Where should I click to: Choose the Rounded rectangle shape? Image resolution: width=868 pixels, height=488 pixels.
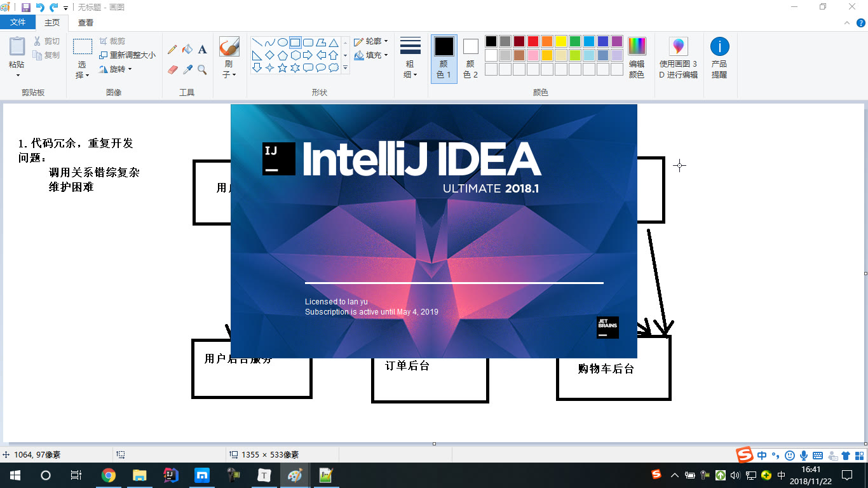click(x=308, y=43)
